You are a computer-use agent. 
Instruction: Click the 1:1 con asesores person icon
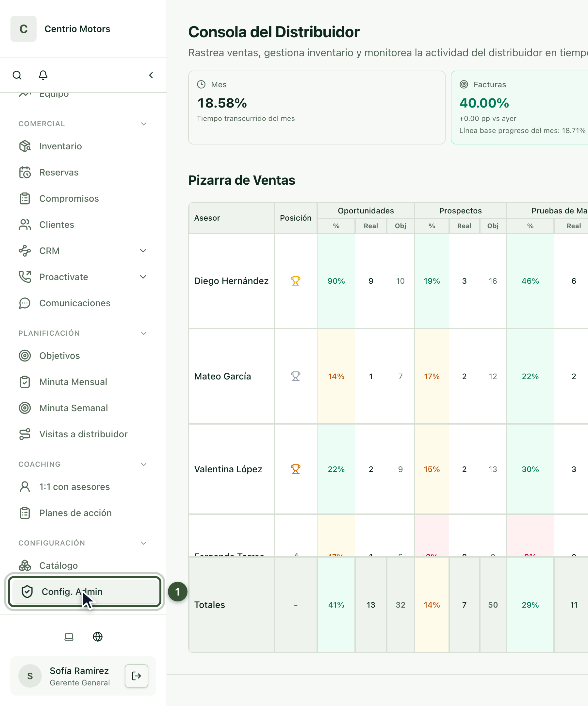pos(25,487)
